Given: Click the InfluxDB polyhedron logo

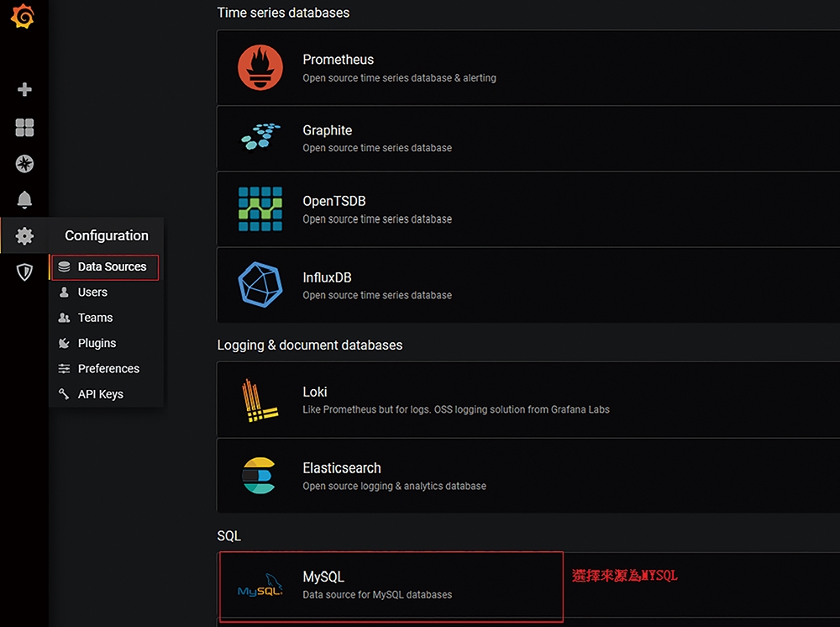Looking at the screenshot, I should coord(260,285).
